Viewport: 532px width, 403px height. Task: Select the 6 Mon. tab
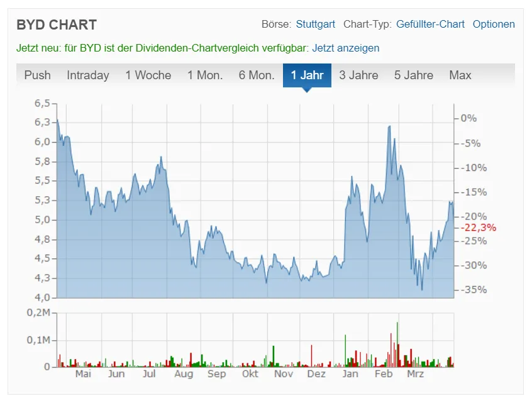pyautogui.click(x=257, y=75)
